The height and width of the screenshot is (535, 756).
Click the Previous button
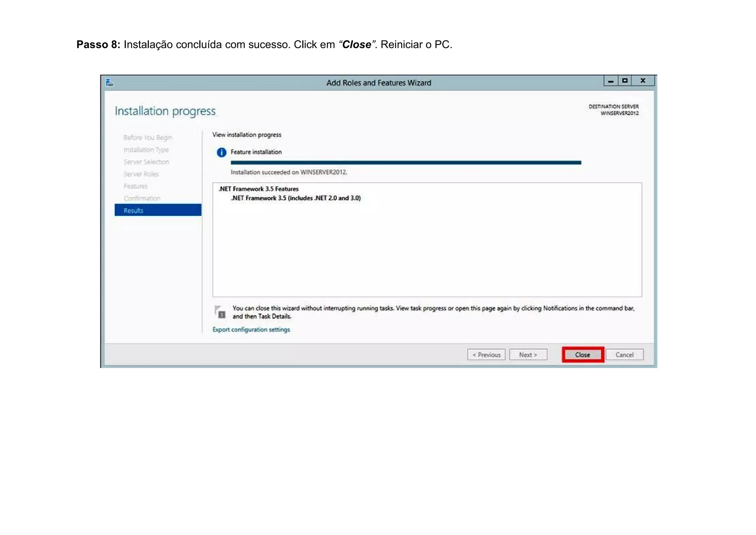tap(486, 355)
